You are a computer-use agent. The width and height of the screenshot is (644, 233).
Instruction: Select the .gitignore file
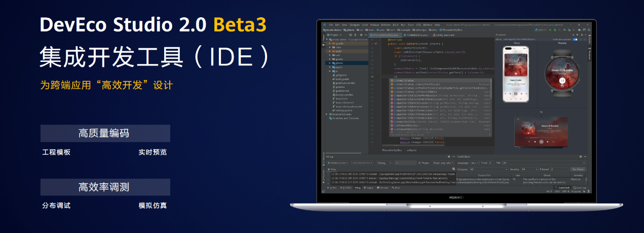(339, 75)
